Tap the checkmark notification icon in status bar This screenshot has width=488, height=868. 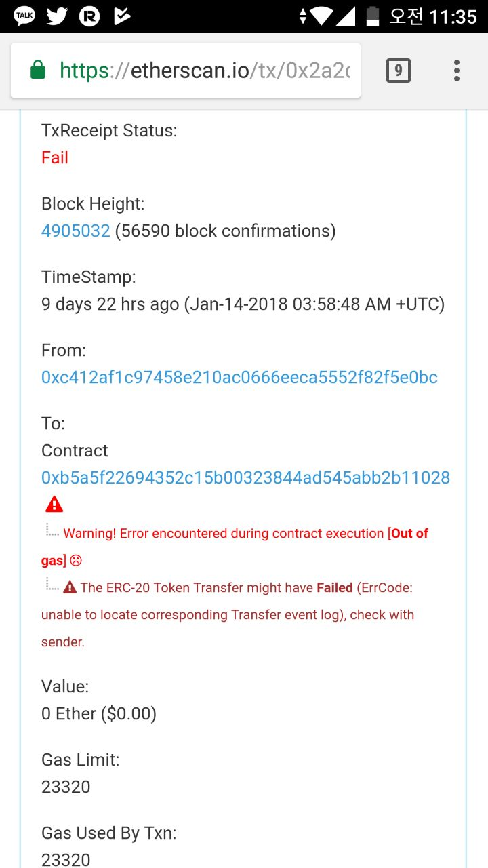[121, 16]
